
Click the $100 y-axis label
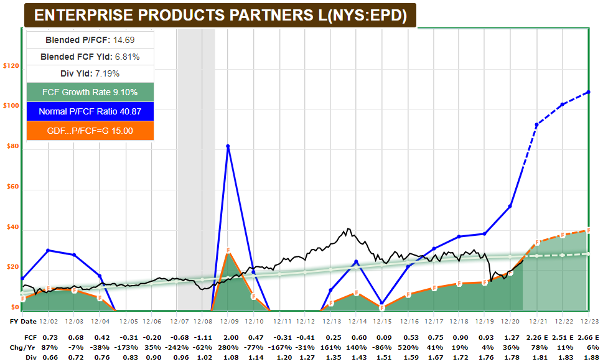11,106
